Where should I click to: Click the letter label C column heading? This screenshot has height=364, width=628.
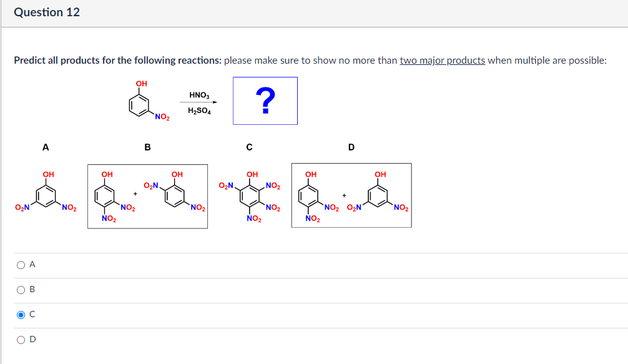tap(248, 147)
